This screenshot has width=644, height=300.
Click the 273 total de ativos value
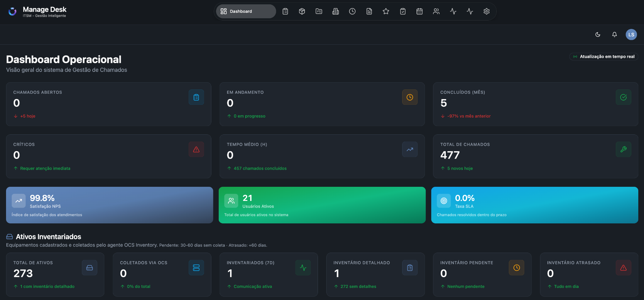click(x=23, y=273)
